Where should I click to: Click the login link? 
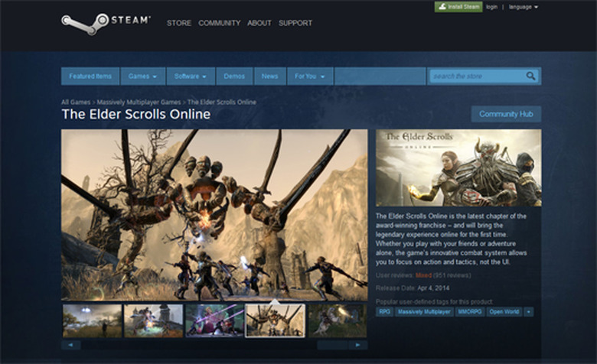tap(491, 7)
